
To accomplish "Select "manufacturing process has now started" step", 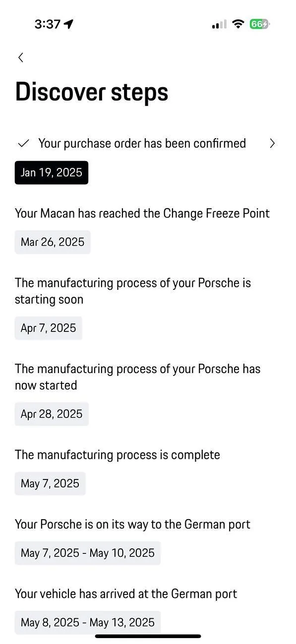I will click(137, 377).
